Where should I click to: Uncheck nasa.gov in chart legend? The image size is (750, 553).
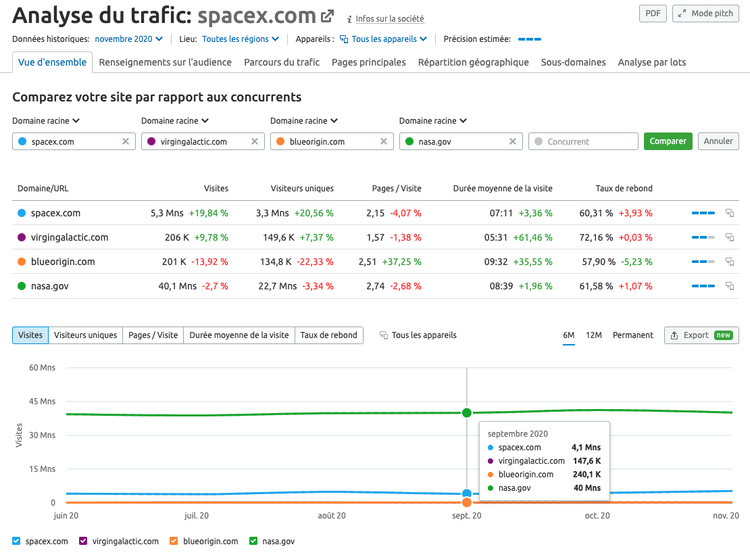click(x=254, y=541)
